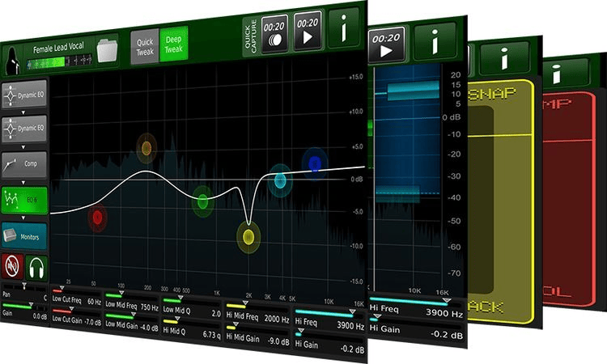Image resolution: width=607 pixels, height=364 pixels.
Task: Click the yellow Hi Mid EQ node
Action: 248,236
